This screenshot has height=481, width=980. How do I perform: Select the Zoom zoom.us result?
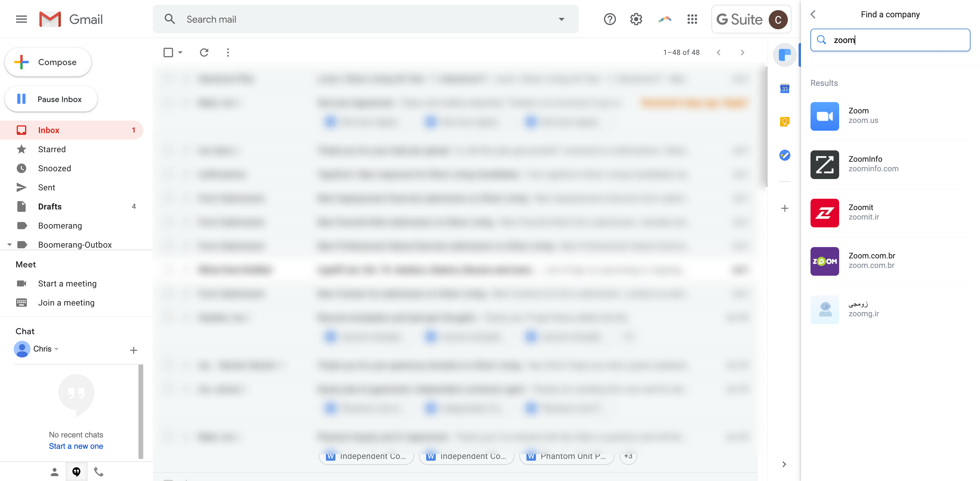(x=890, y=116)
